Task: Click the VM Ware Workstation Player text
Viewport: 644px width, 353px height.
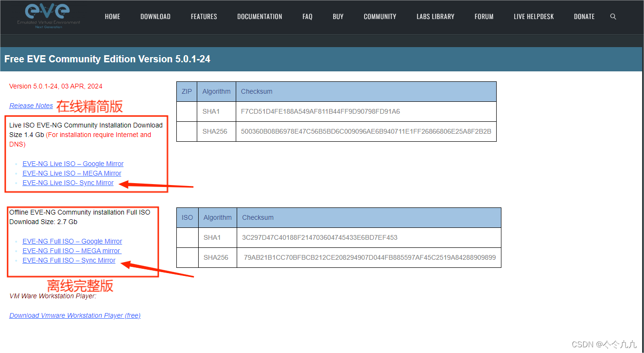Action: (x=53, y=296)
